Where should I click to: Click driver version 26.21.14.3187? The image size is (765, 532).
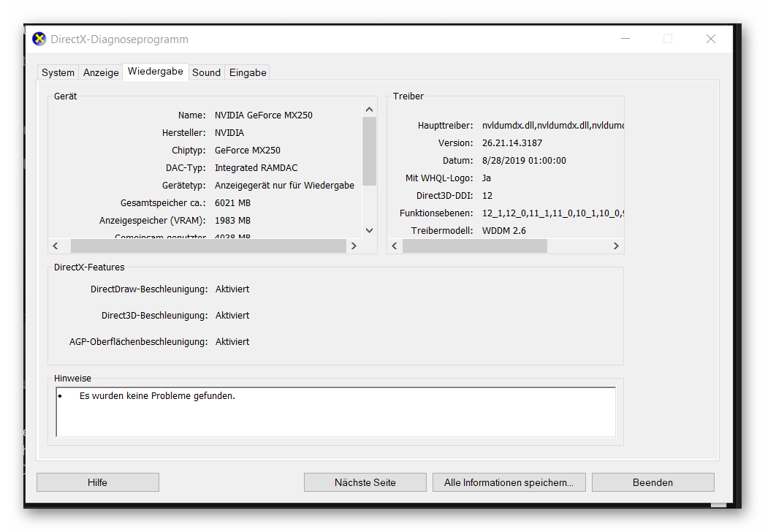[512, 143]
